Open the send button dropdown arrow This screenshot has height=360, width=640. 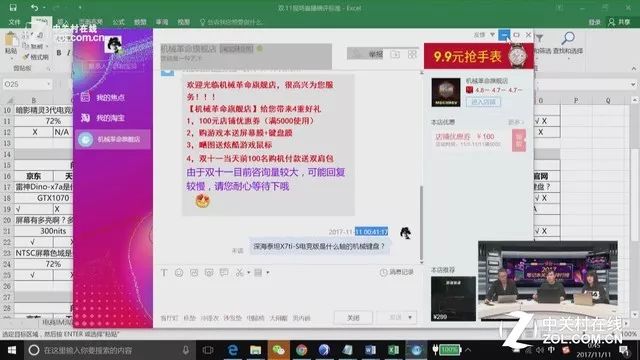point(410,318)
